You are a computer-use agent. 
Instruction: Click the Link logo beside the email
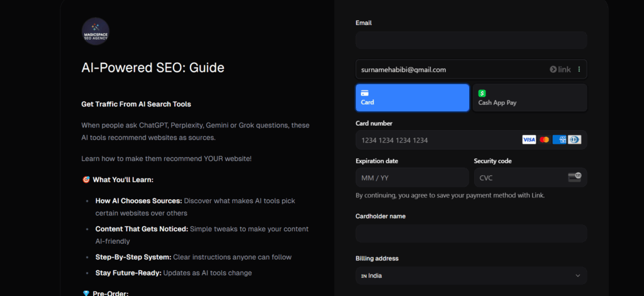560,70
